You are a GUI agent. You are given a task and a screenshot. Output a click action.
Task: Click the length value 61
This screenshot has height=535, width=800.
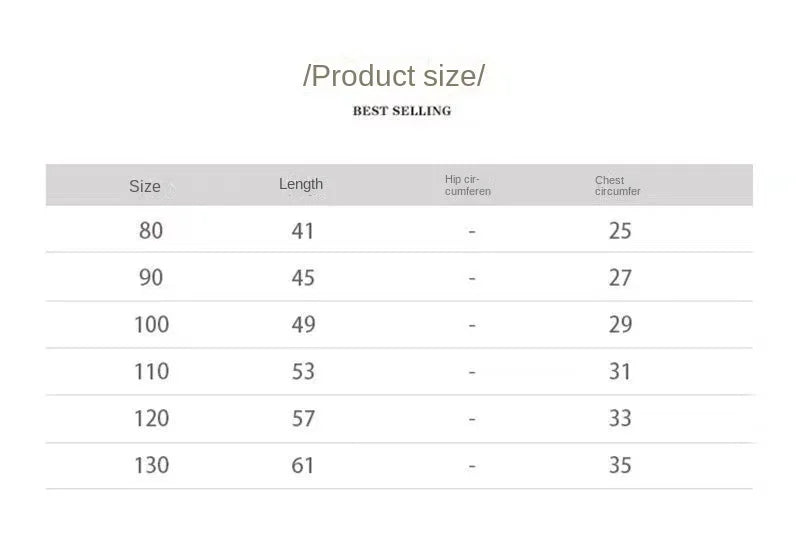click(x=303, y=465)
